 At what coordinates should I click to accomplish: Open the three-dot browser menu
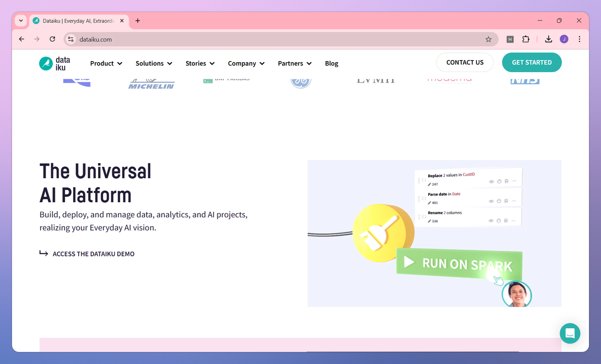579,39
